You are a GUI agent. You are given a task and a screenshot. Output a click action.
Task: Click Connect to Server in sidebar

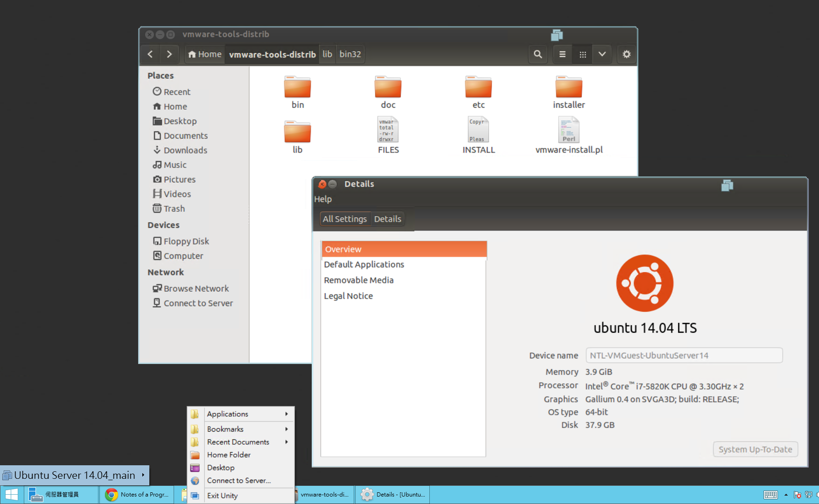point(193,303)
